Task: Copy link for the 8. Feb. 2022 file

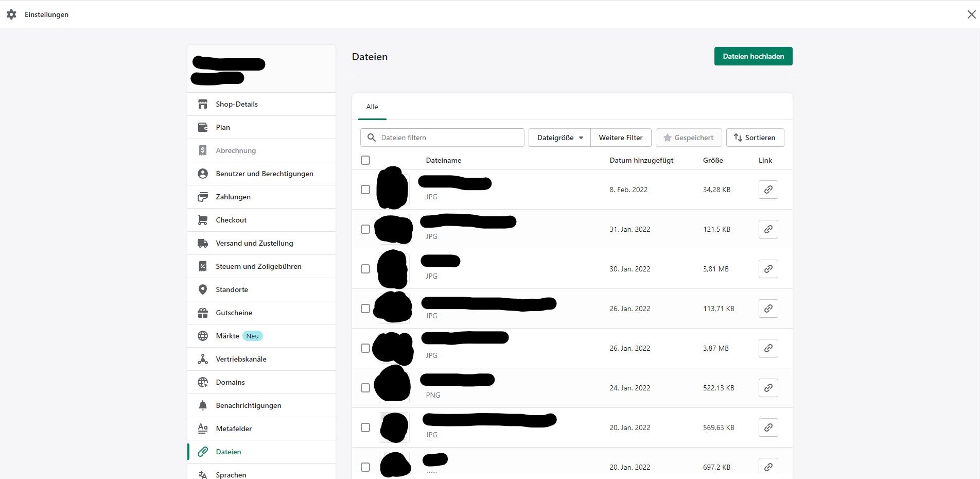Action: click(768, 190)
